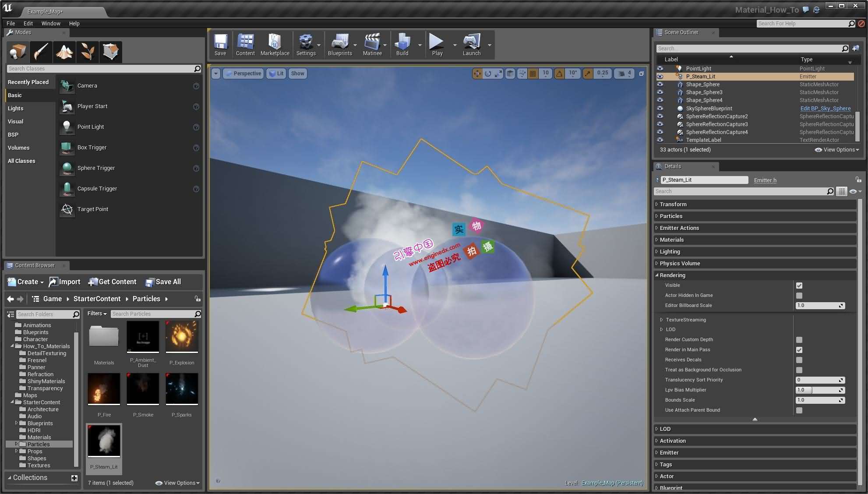This screenshot has width=868, height=494.
Task: Click the Import button
Action: click(64, 282)
